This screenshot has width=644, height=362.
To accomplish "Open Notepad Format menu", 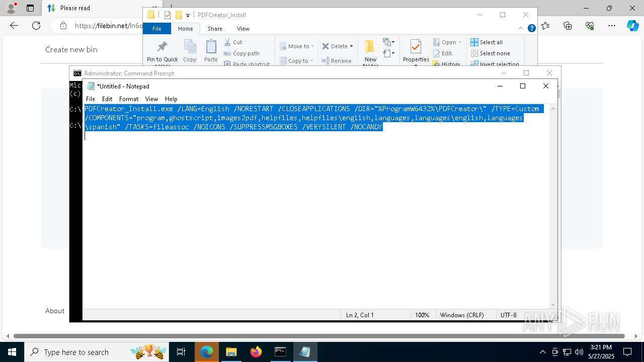I will pyautogui.click(x=129, y=99).
